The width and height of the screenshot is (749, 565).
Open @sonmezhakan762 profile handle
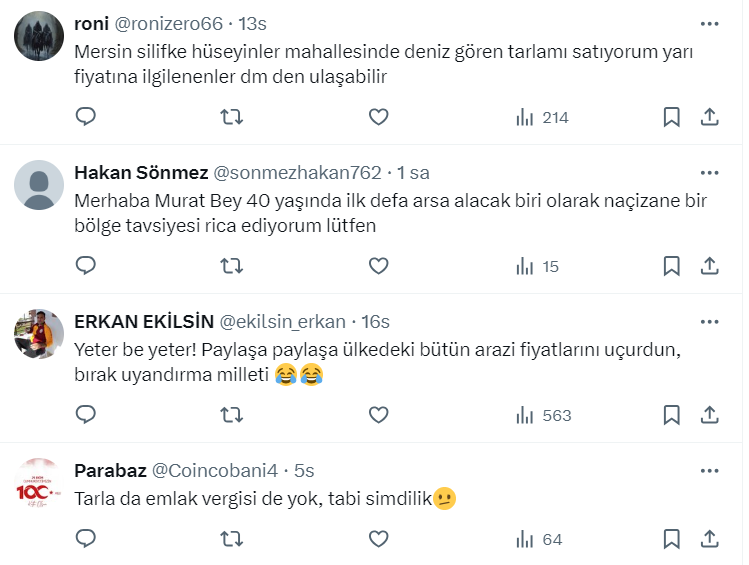pos(297,173)
